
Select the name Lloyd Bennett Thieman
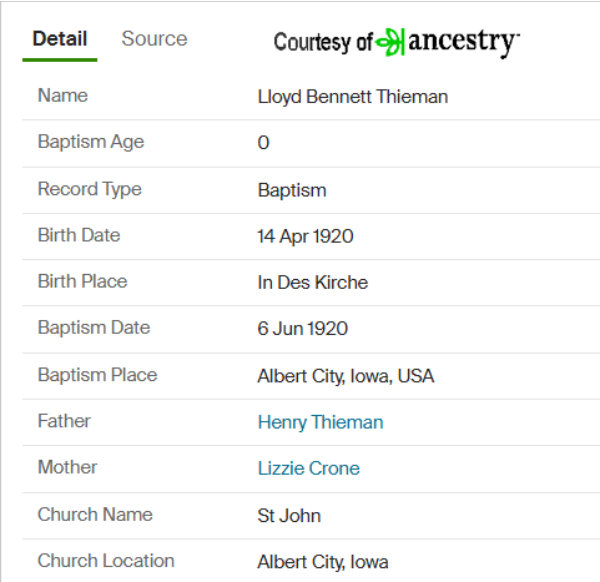point(352,96)
